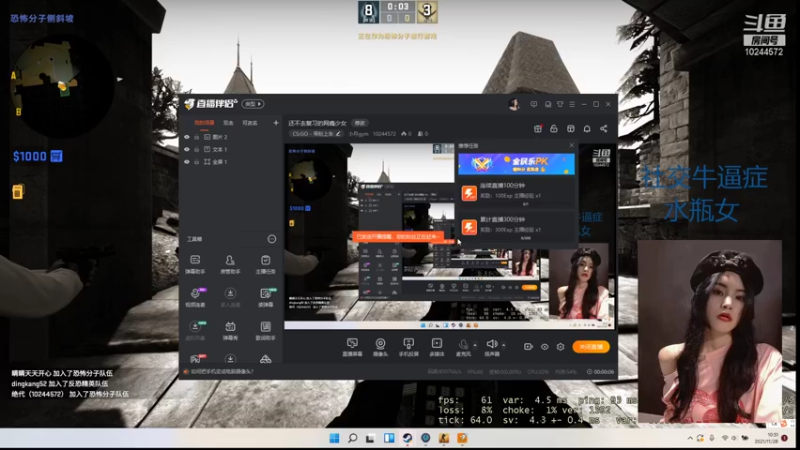Switch to the middle scene tab
This screenshot has width=800, height=450.
pyautogui.click(x=228, y=123)
